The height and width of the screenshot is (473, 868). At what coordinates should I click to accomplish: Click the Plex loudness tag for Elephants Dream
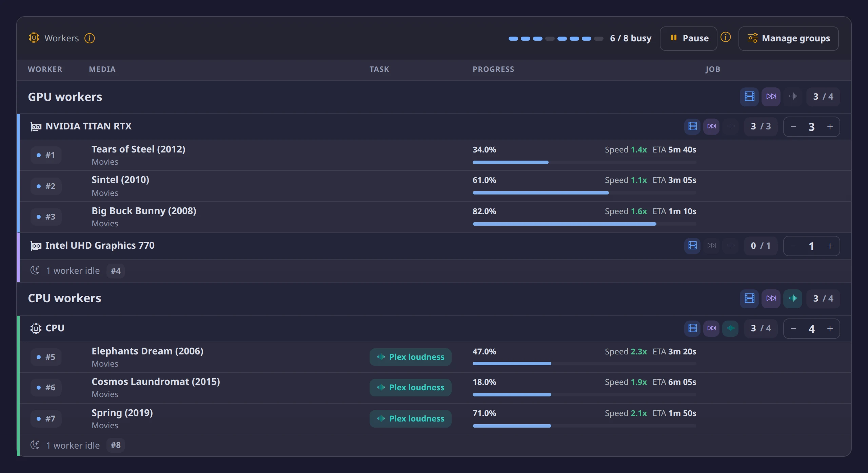[x=411, y=357]
